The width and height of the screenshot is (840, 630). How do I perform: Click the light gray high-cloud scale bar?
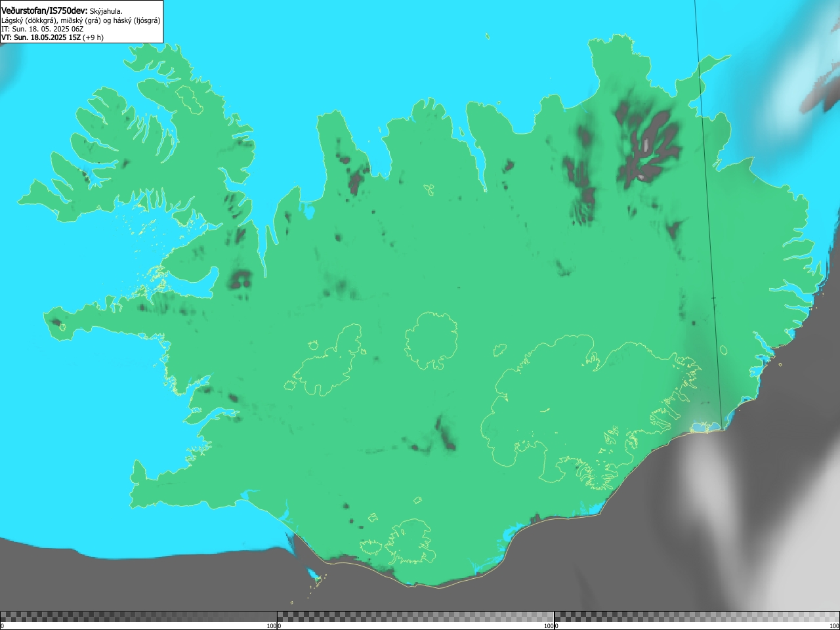(x=697, y=617)
